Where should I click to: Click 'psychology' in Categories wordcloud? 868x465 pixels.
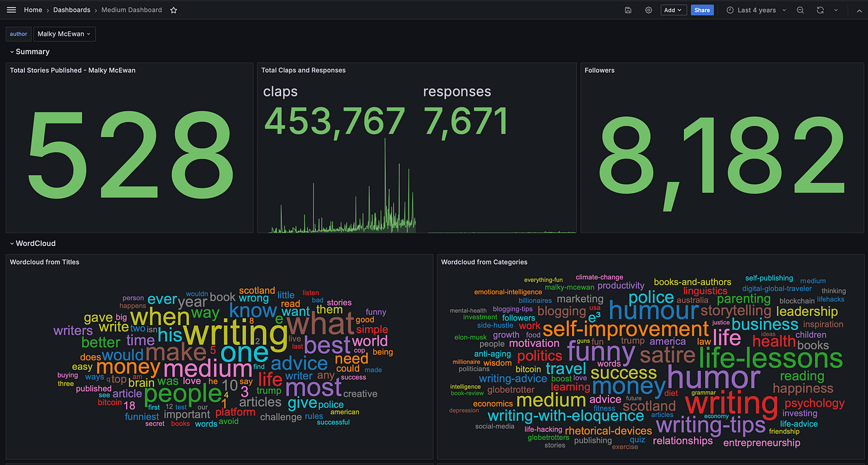814,404
